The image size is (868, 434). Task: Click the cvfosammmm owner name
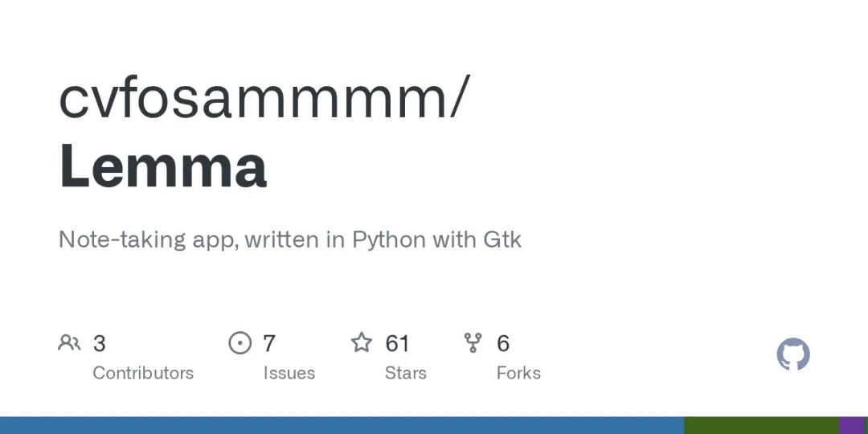[x=252, y=99]
